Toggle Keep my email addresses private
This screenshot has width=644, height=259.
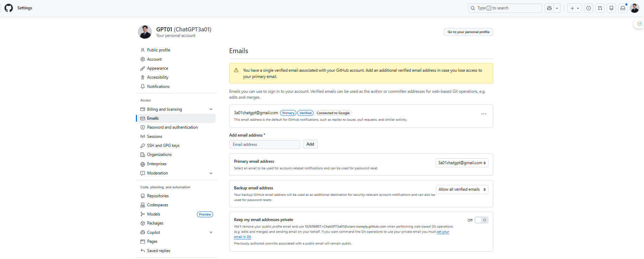[x=481, y=220]
